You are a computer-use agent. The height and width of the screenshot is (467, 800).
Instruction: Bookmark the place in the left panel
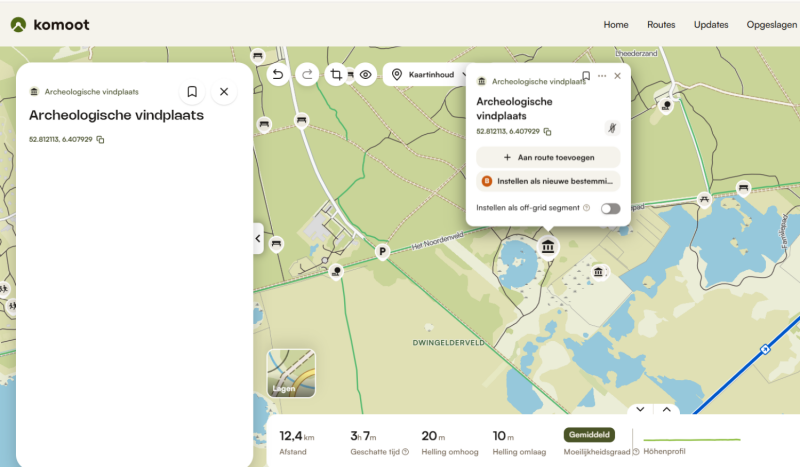192,91
